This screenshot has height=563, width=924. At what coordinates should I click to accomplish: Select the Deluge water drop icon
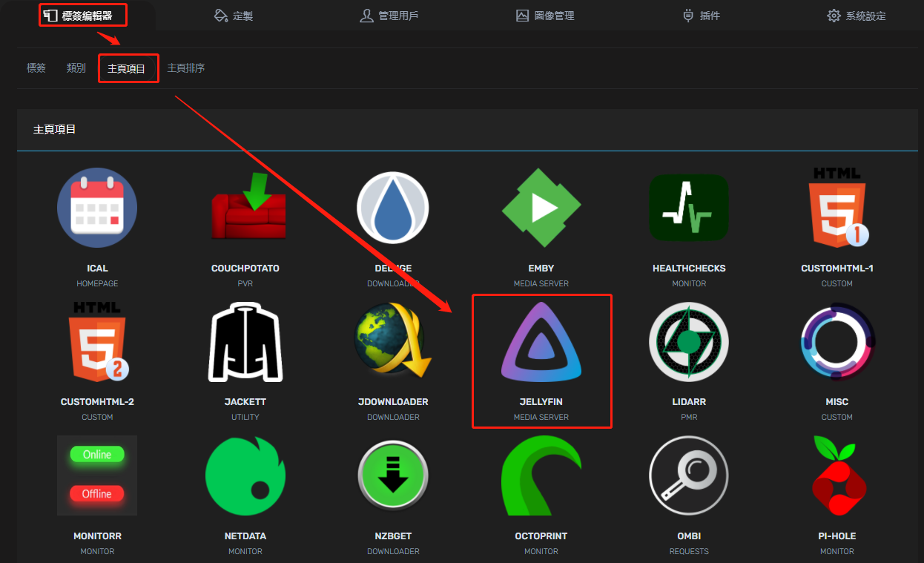[x=393, y=208]
